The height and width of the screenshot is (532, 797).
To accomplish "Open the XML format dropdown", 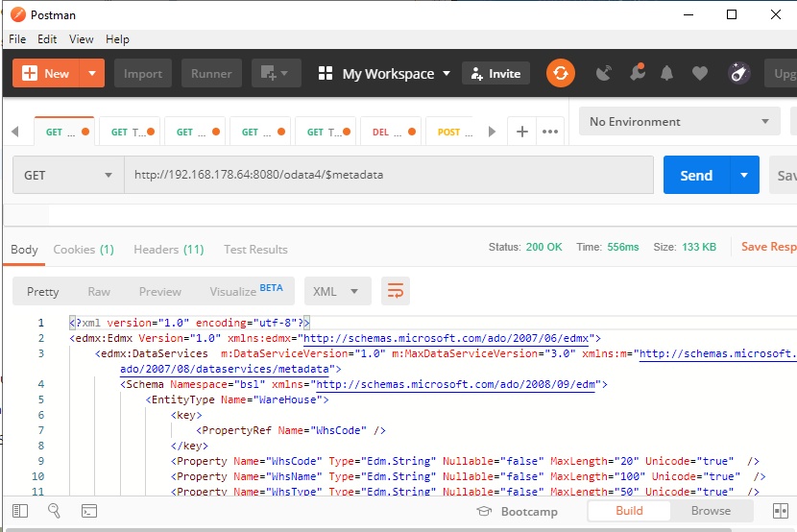I will point(337,291).
